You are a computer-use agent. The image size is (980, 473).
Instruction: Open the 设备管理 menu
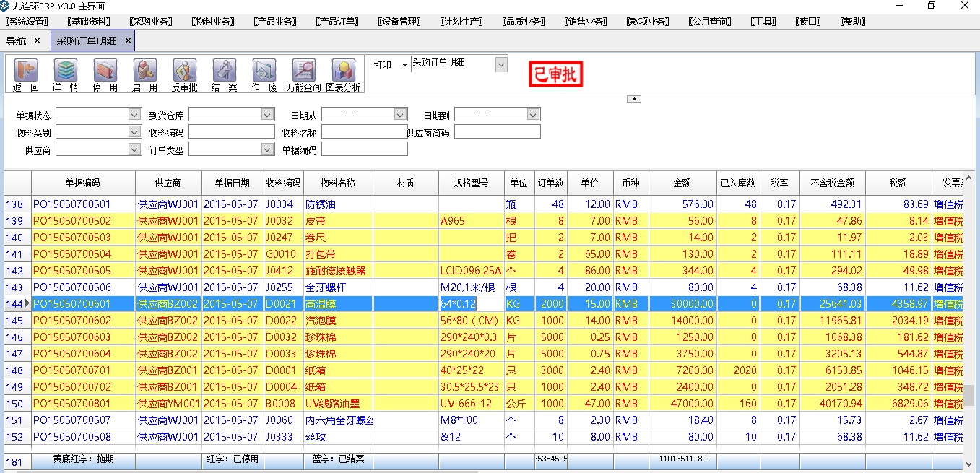[x=399, y=22]
